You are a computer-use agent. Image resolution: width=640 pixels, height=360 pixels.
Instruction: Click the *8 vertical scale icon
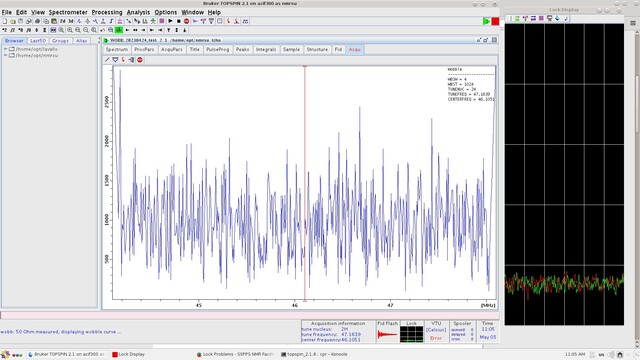tap(20, 30)
